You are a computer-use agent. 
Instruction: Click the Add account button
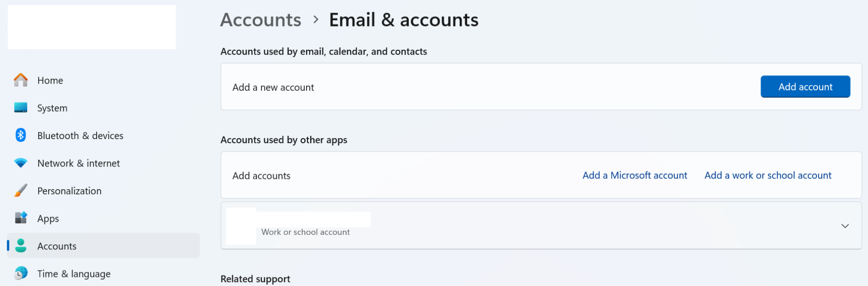tap(805, 86)
